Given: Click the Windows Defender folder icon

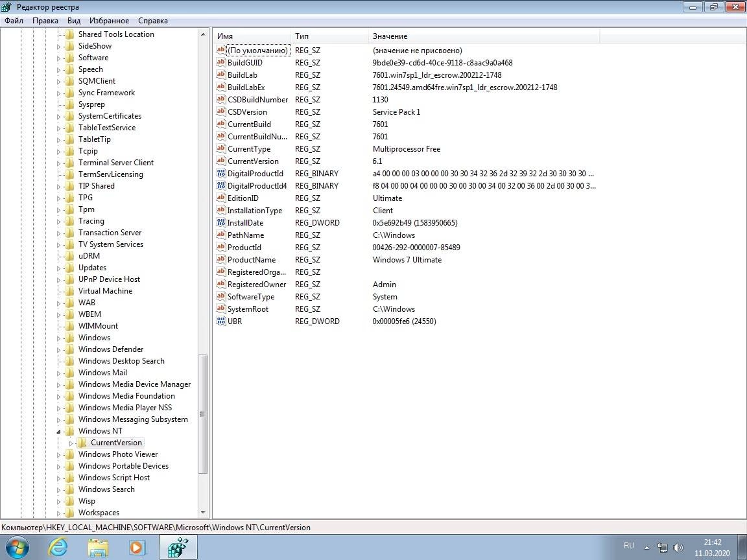Looking at the screenshot, I should point(69,349).
